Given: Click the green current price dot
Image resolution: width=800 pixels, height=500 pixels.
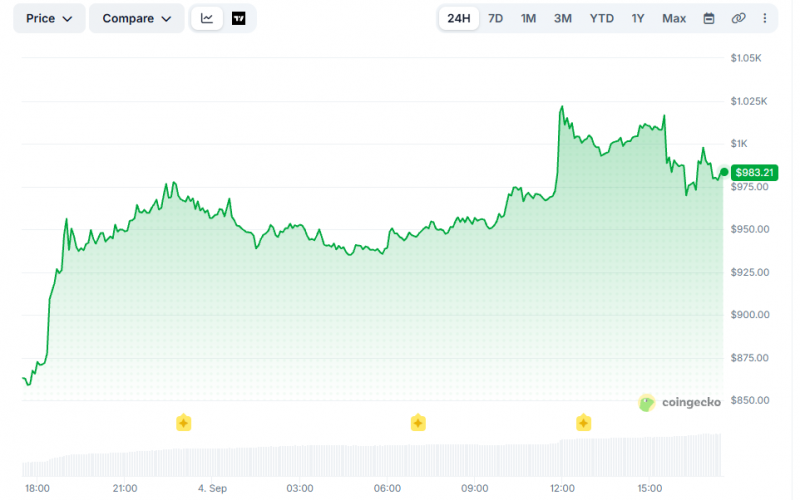Looking at the screenshot, I should 724,172.
